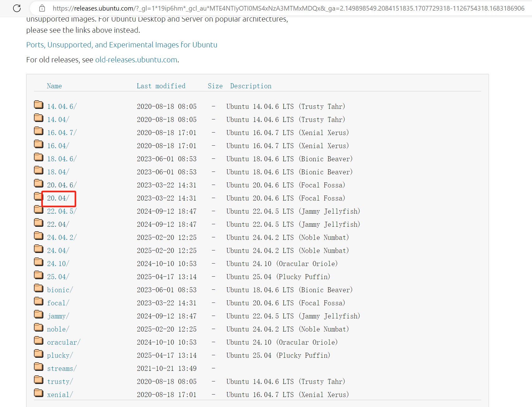Click the lock site-info icon in address bar
Image resolution: width=532 pixels, height=407 pixels.
[42, 8]
